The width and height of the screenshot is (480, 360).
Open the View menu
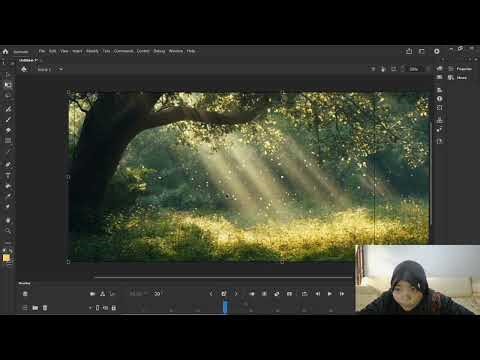(64, 51)
